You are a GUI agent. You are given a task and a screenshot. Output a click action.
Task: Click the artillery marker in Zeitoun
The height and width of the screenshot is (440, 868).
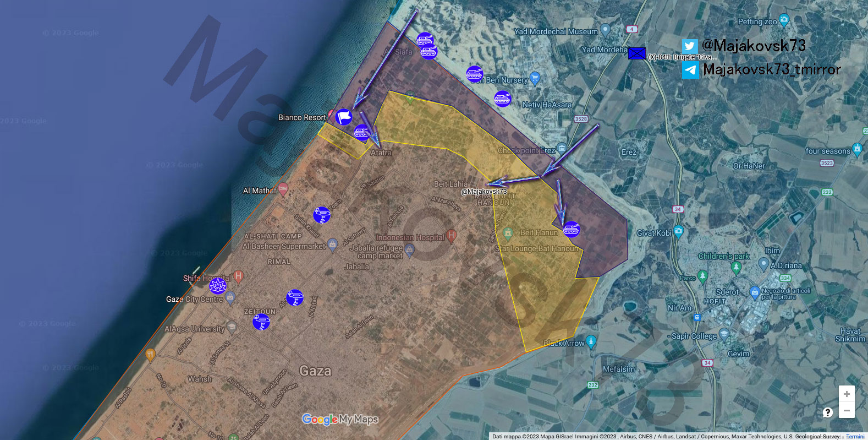coord(261,322)
